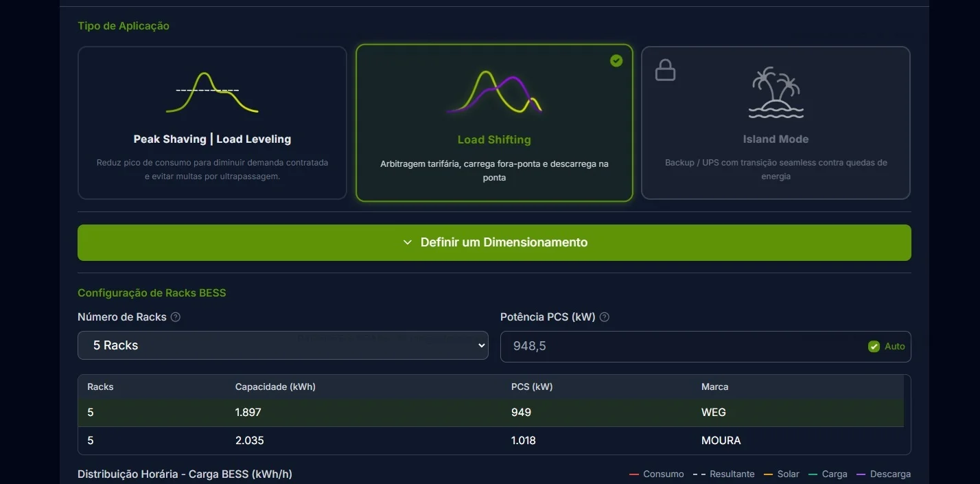The height and width of the screenshot is (484, 980).
Task: Click the Load Shifting dual-curve icon
Action: click(x=494, y=93)
